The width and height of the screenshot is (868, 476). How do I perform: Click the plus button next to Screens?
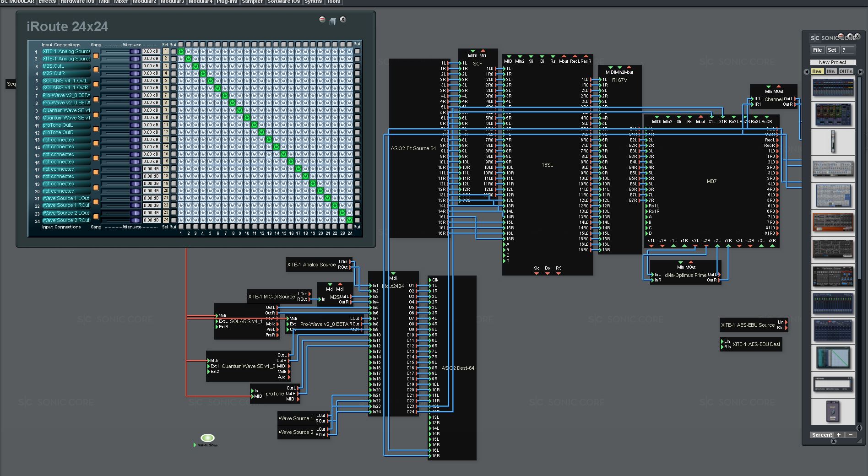[x=839, y=435]
